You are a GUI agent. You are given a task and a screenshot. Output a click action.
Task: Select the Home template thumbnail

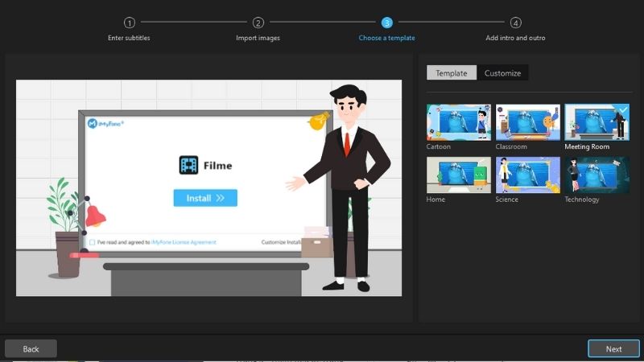tap(458, 175)
